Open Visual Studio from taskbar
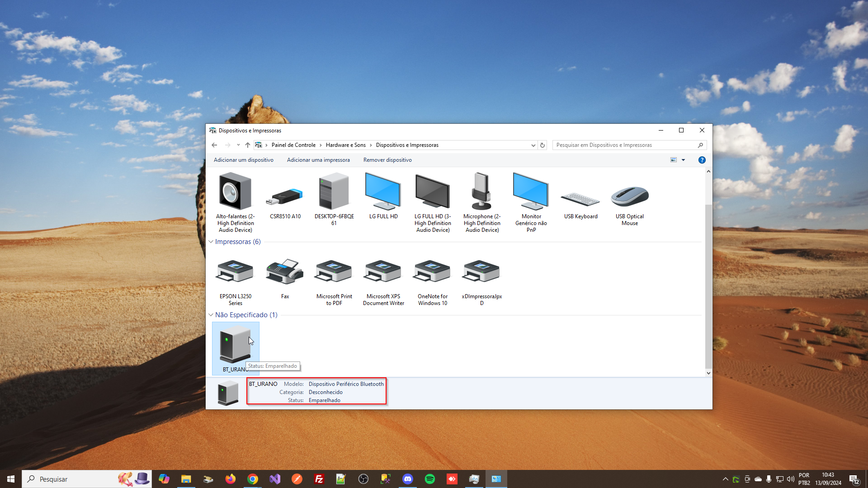The height and width of the screenshot is (488, 868). coord(274,479)
